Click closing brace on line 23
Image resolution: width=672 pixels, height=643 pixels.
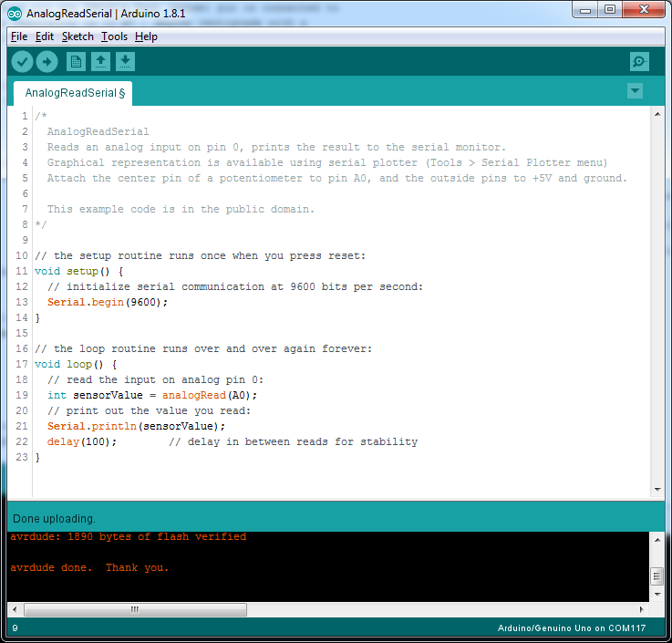pyautogui.click(x=37, y=457)
